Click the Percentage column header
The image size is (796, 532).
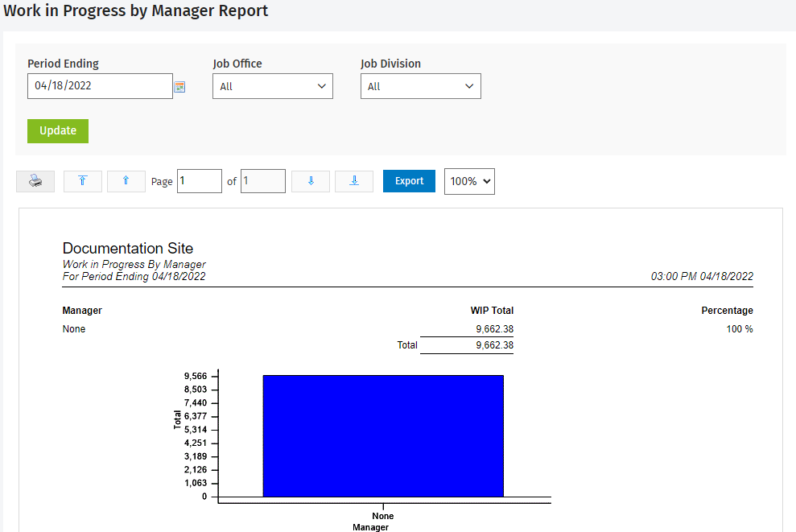[727, 310]
